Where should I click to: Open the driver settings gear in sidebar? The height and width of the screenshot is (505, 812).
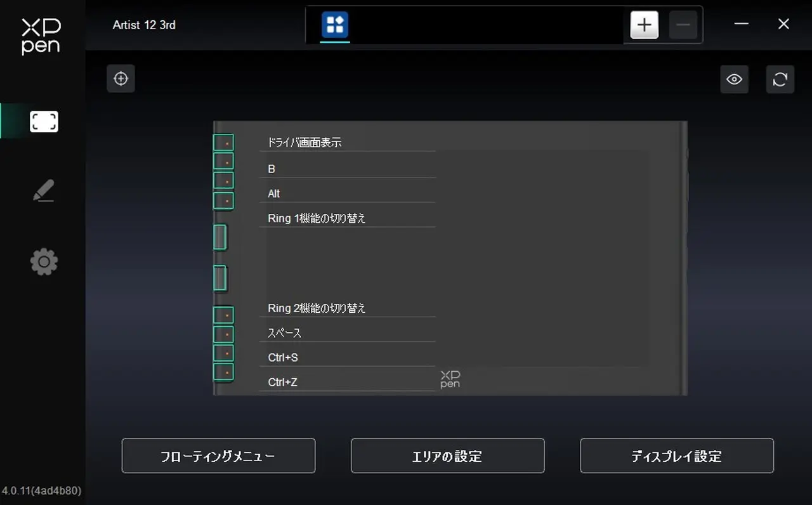tap(43, 261)
